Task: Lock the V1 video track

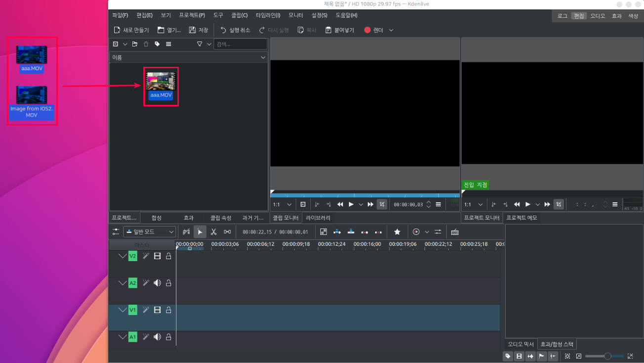Action: [x=169, y=310]
